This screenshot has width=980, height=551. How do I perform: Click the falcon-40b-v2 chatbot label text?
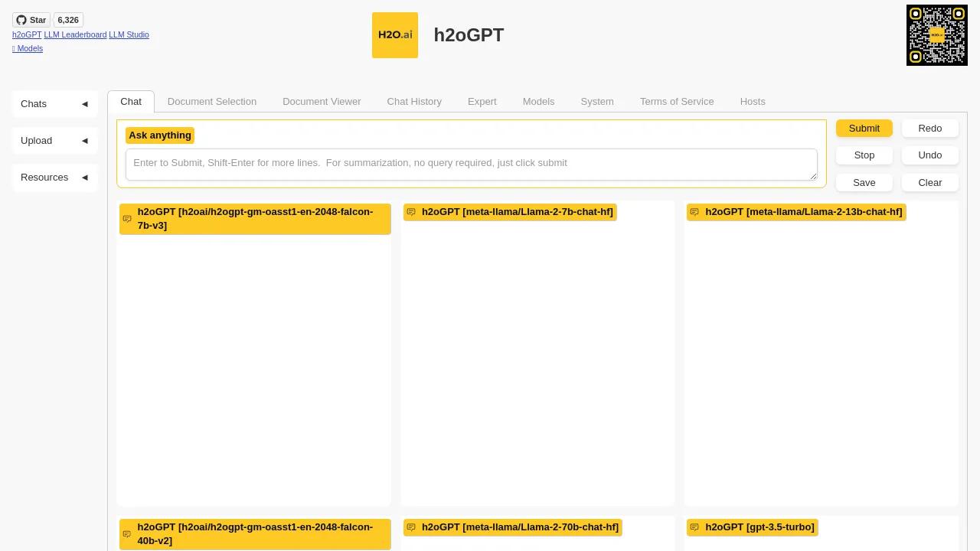click(255, 534)
